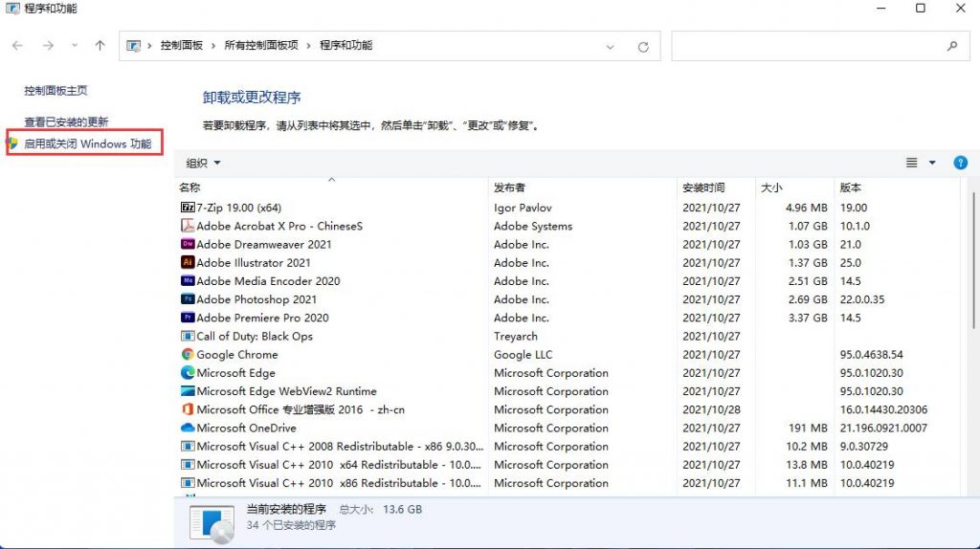This screenshot has height=549, width=980.
Task: Open 查看已安装的更新 link
Action: pos(66,121)
